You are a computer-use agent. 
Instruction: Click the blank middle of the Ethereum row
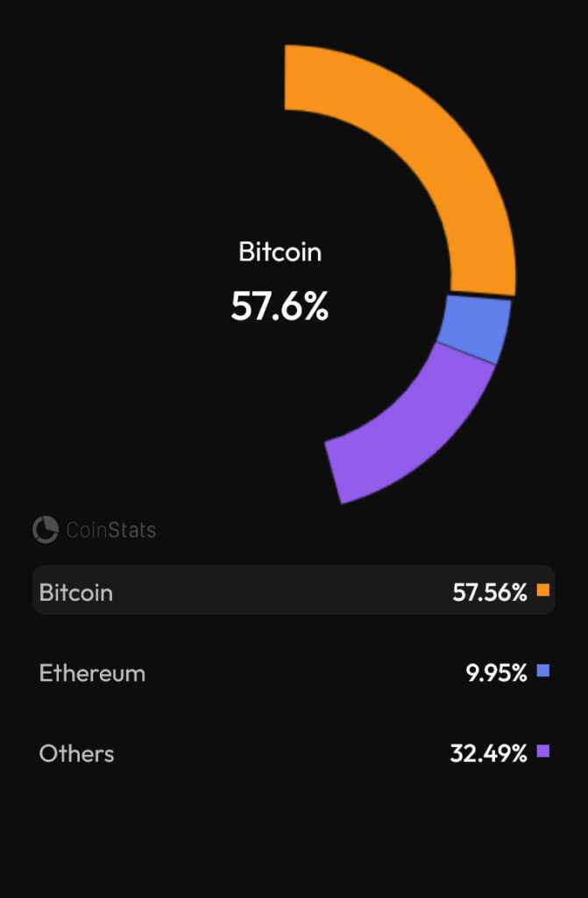click(x=303, y=671)
